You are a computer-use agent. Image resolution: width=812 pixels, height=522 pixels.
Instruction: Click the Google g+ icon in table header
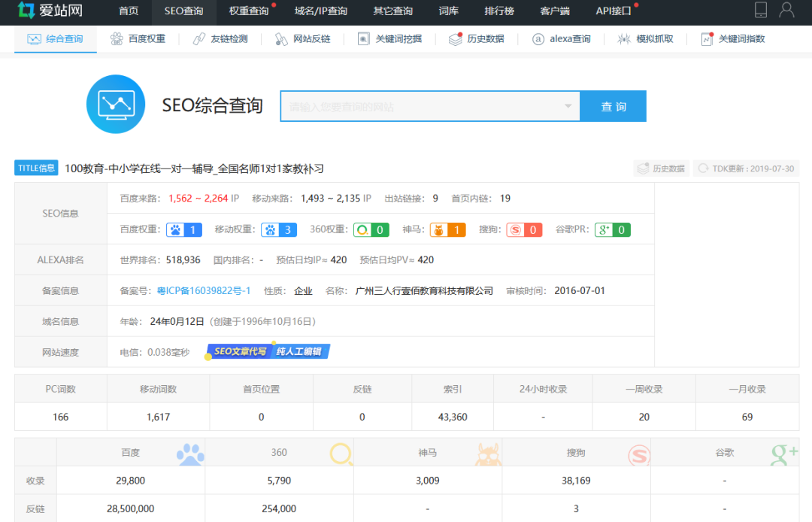tap(784, 454)
